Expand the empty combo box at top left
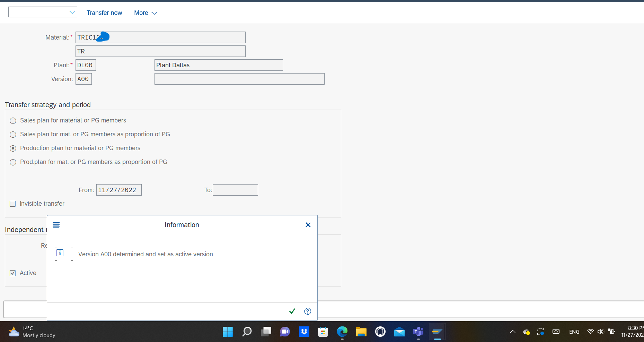The image size is (644, 342). [x=72, y=12]
